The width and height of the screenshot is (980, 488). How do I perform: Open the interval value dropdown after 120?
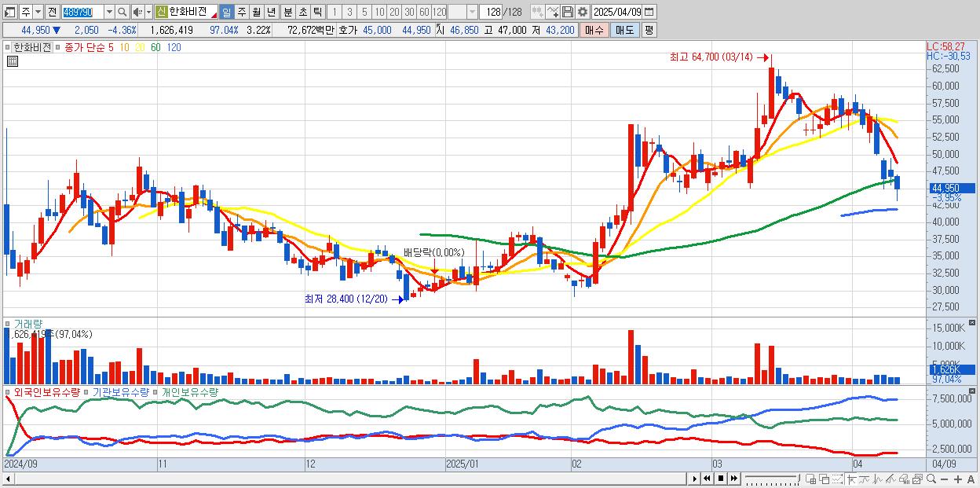[x=472, y=12]
